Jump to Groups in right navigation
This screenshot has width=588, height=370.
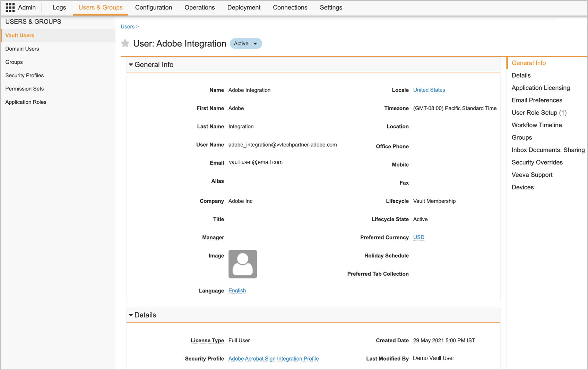[x=522, y=138]
